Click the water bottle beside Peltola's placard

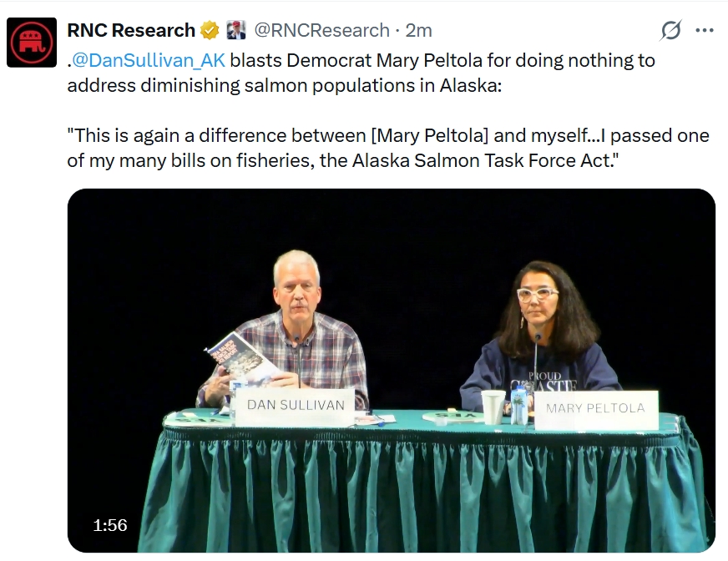pyautogui.click(x=519, y=405)
